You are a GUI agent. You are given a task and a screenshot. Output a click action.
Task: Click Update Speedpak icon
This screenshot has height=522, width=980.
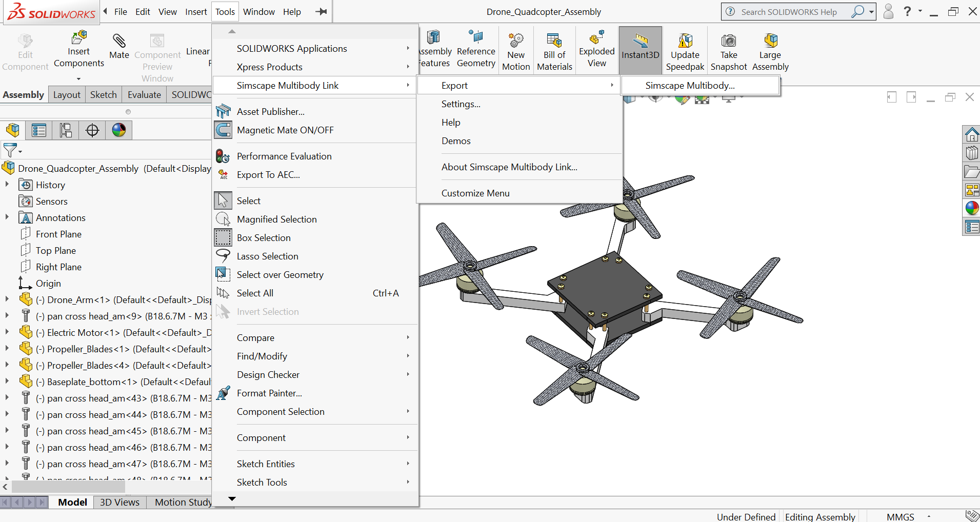tap(685, 40)
